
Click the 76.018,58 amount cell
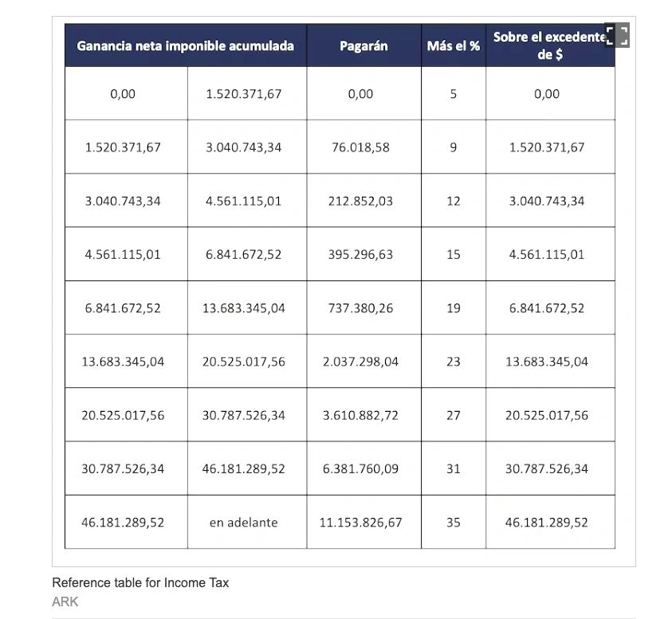[360, 147]
